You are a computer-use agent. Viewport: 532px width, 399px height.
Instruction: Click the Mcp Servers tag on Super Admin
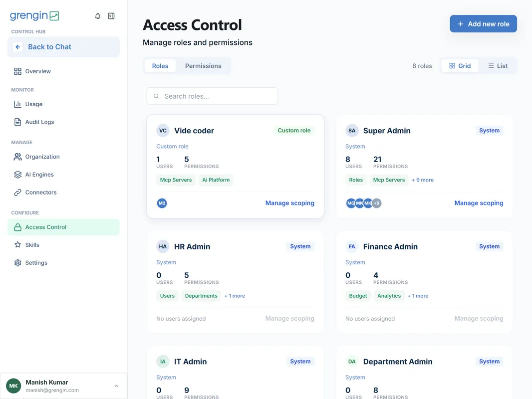(389, 180)
